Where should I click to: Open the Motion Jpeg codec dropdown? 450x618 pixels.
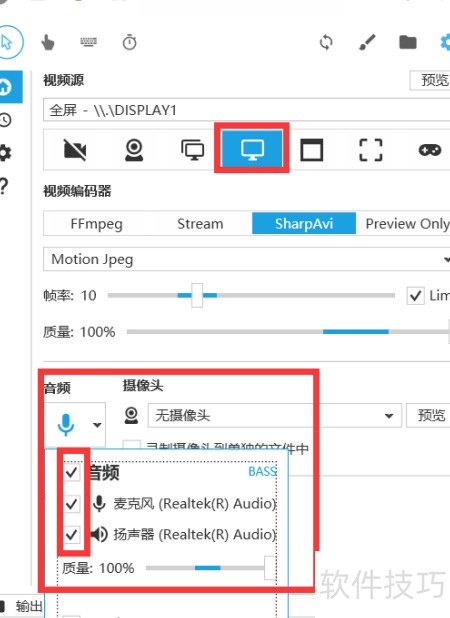coord(247,259)
